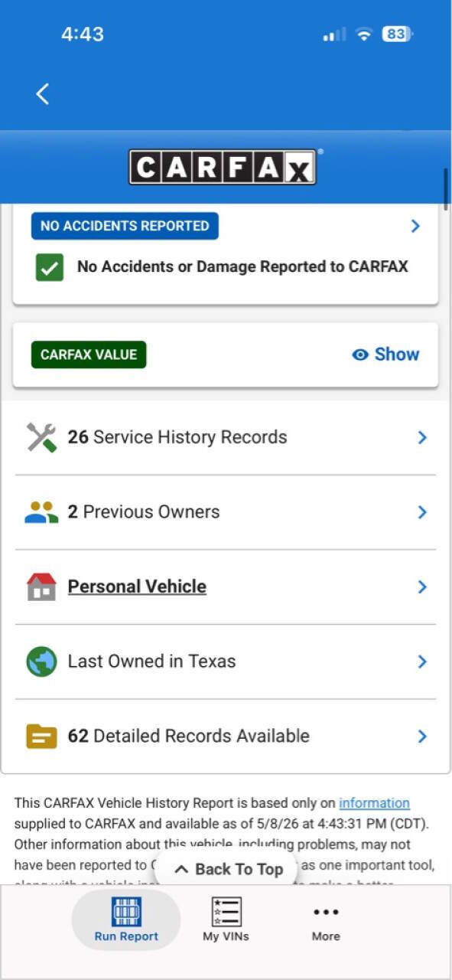Viewport: 452px width, 980px height.
Task: Click the Personal Vehicle underlined link
Action: pyautogui.click(x=137, y=586)
